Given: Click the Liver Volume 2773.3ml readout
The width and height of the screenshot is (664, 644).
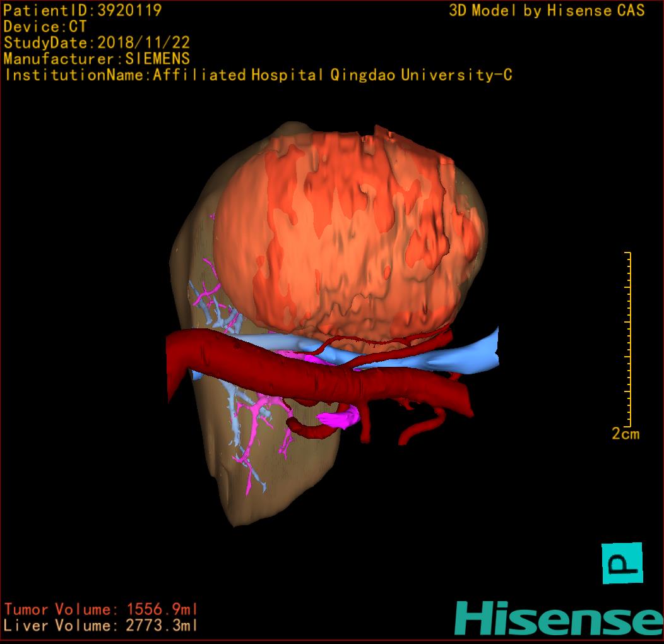Looking at the screenshot, I should [x=101, y=626].
